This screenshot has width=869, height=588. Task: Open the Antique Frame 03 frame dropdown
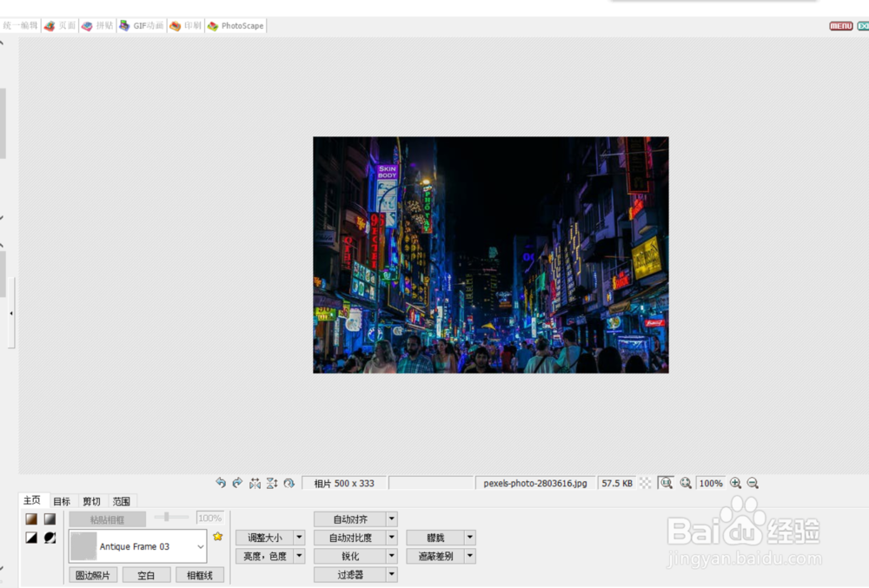coord(138,546)
